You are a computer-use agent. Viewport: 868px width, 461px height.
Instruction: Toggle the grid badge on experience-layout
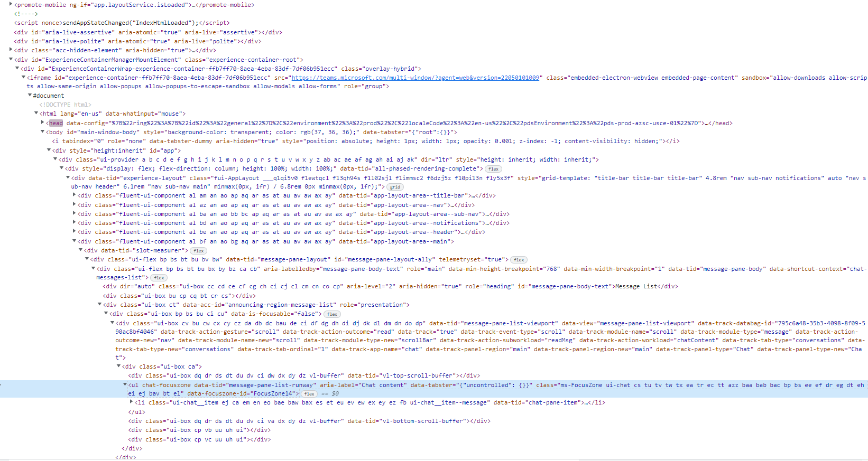pyautogui.click(x=395, y=187)
